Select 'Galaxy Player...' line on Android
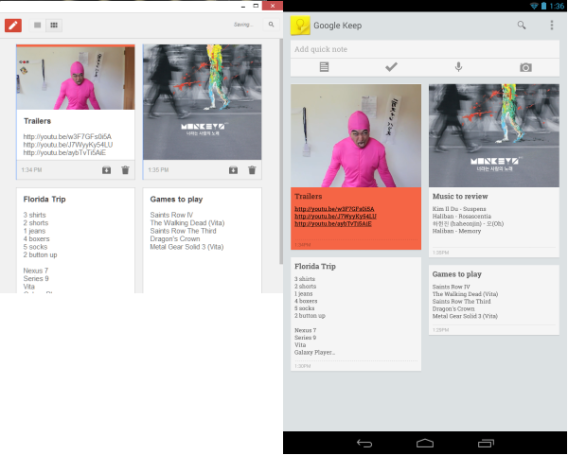Viewport: 568px width, 455px height. coord(315,352)
